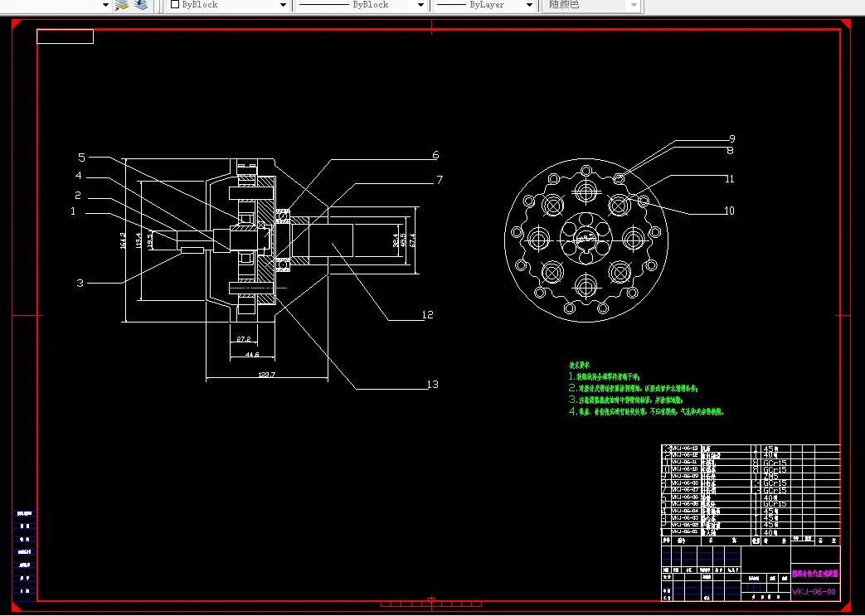Click the 技术要求 heading text

coord(579,365)
